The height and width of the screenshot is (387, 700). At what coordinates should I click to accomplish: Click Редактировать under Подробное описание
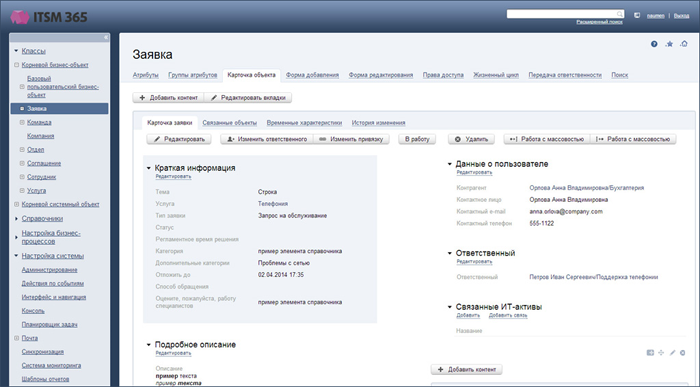click(x=173, y=353)
